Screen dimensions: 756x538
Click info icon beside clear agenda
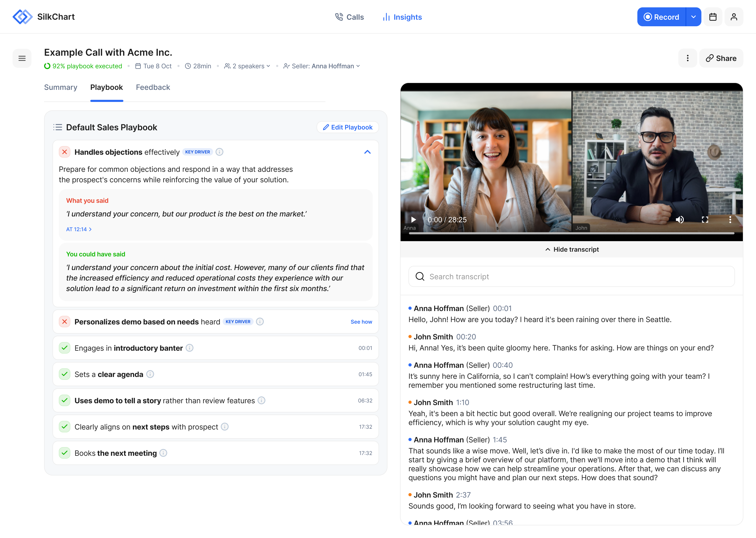click(150, 374)
